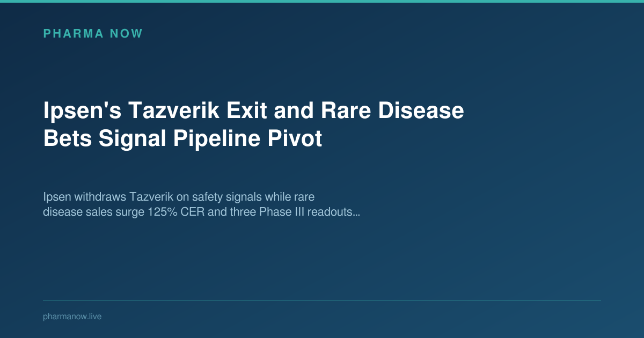Viewport: 644px width, 338px height.
Task: Open the pharmanow.live footer link
Action: pos(72,317)
